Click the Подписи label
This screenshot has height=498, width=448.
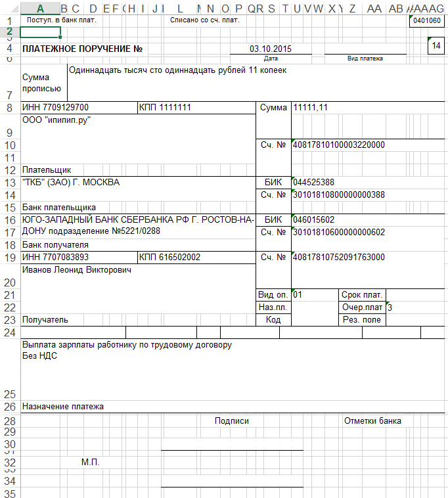pyautogui.click(x=232, y=421)
